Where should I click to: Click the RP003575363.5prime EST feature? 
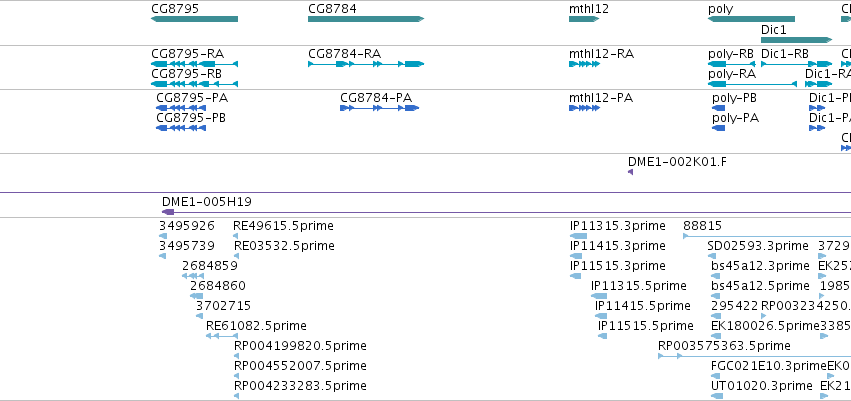(x=754, y=356)
